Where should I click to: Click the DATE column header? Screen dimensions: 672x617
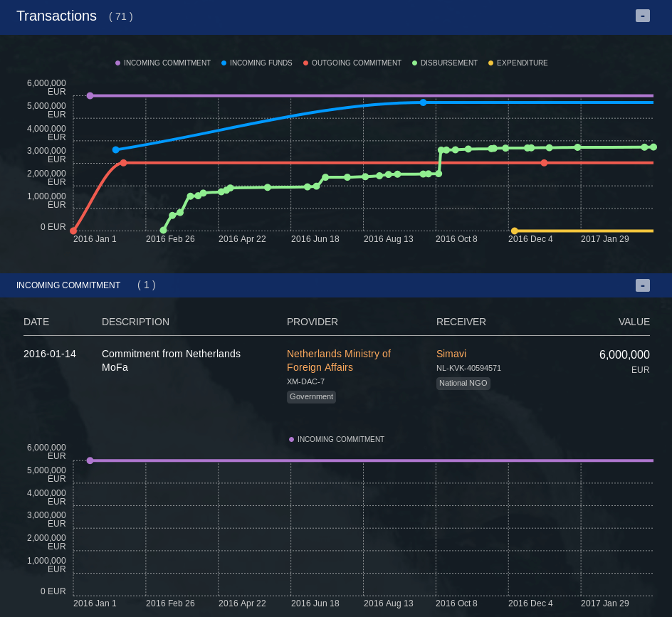tap(36, 322)
